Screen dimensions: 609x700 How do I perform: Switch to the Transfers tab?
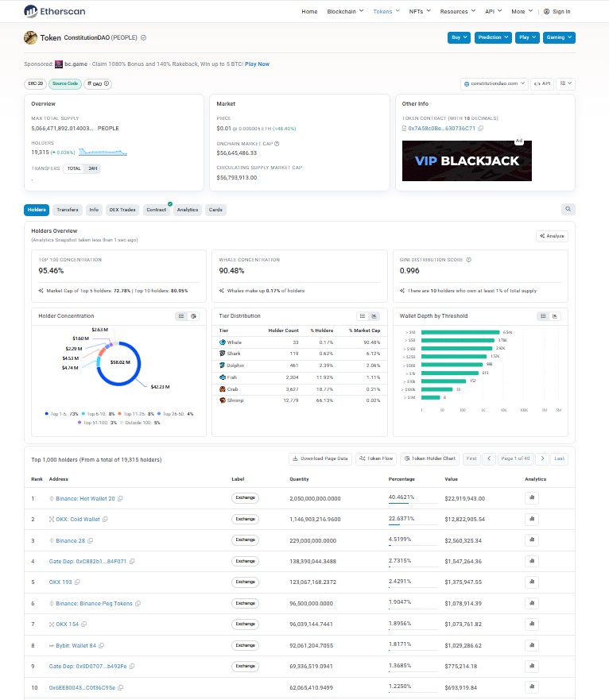[68, 210]
